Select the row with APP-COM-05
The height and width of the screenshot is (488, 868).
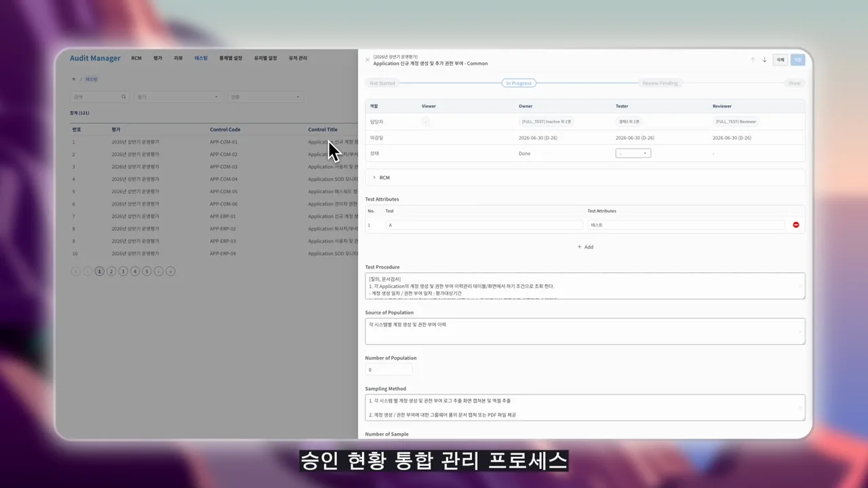tap(214, 192)
